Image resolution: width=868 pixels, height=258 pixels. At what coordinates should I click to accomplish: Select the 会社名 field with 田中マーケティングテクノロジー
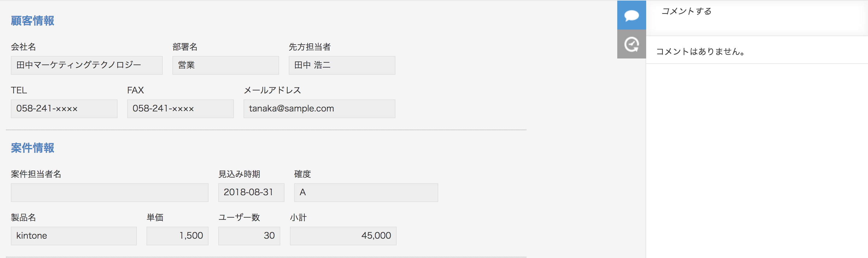coord(86,65)
